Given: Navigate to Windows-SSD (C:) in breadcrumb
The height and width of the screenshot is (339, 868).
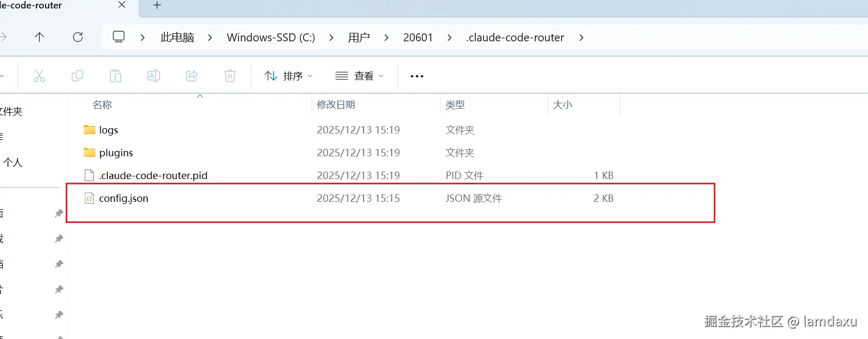Looking at the screenshot, I should (x=271, y=38).
